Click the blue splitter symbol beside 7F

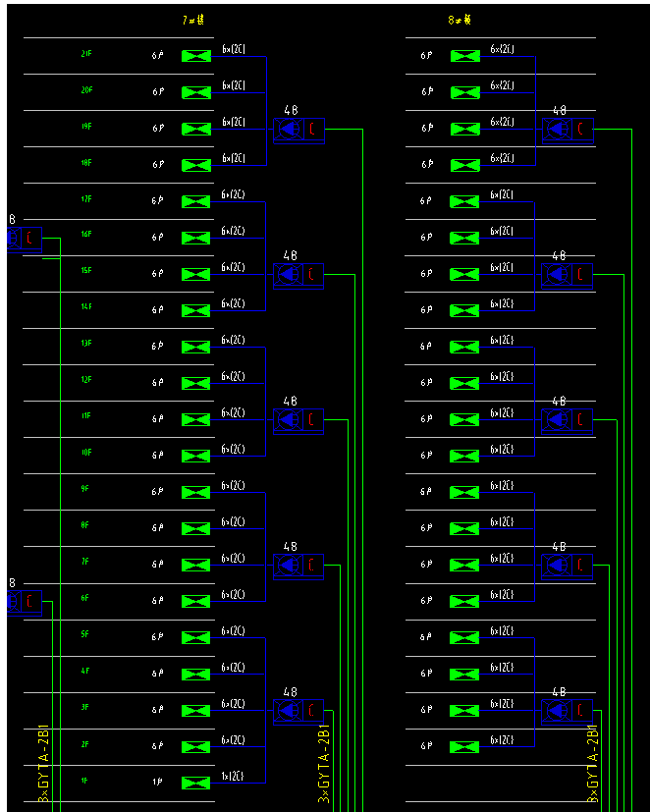[287, 566]
